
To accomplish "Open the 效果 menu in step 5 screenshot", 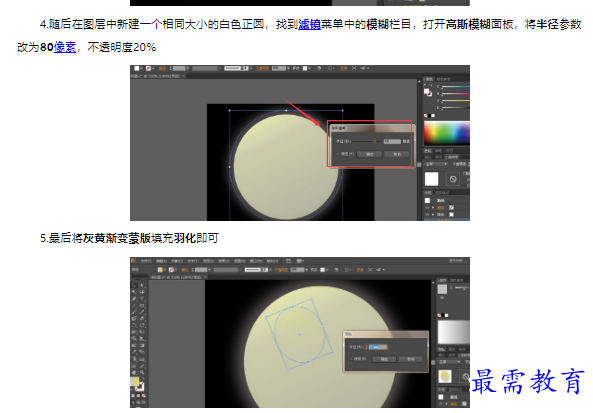I will click(x=224, y=261).
